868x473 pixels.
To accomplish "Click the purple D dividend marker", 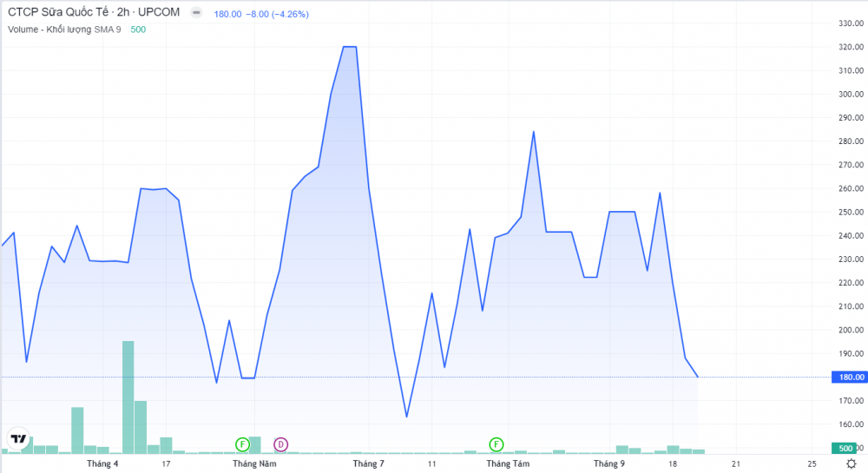I will click(x=280, y=444).
